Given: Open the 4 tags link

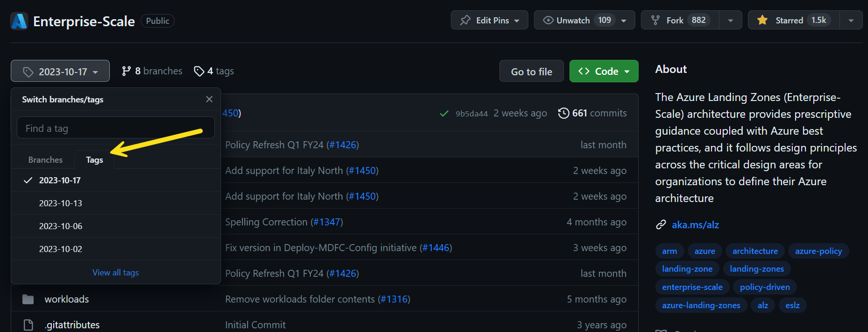Looking at the screenshot, I should click(x=214, y=71).
